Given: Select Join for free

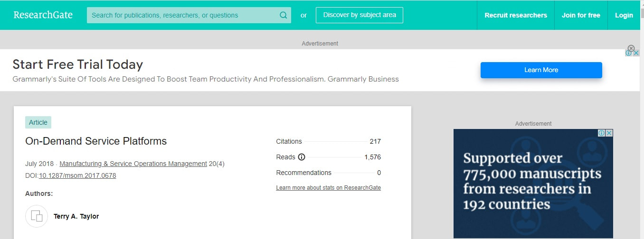Looking at the screenshot, I should (581, 15).
